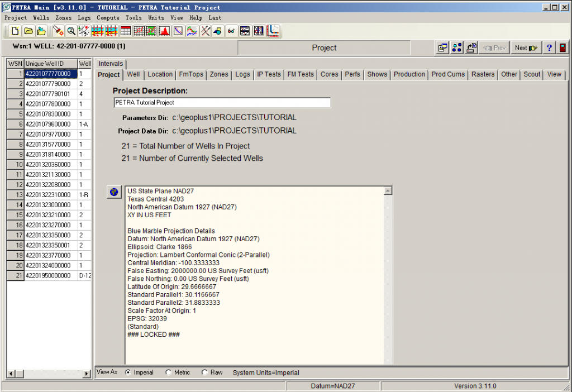Click the blue decline curve toolbar icon
The image size is (572, 392).
tap(178, 31)
